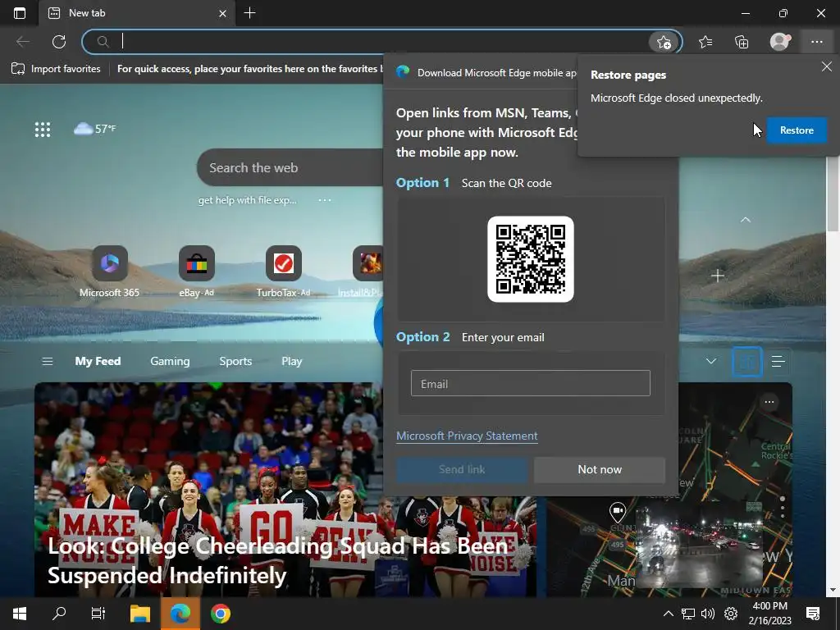The width and height of the screenshot is (840, 630).
Task: Close the New tab tab
Action: tap(223, 13)
